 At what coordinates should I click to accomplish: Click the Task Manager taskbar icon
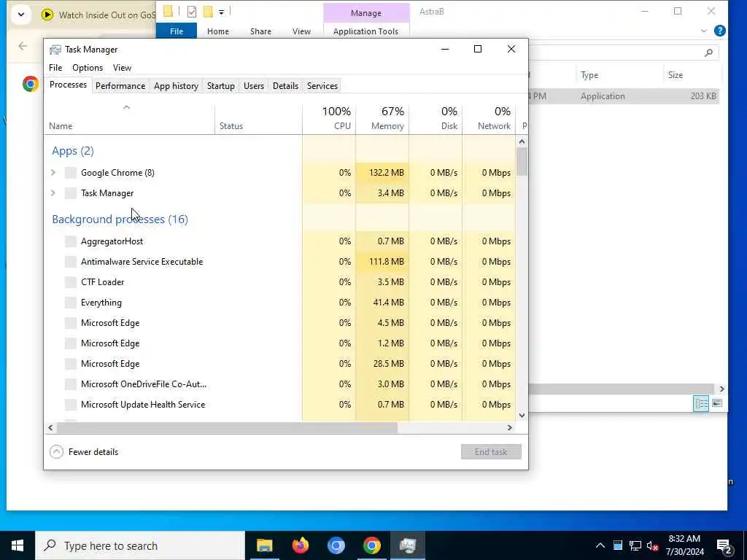tap(408, 545)
